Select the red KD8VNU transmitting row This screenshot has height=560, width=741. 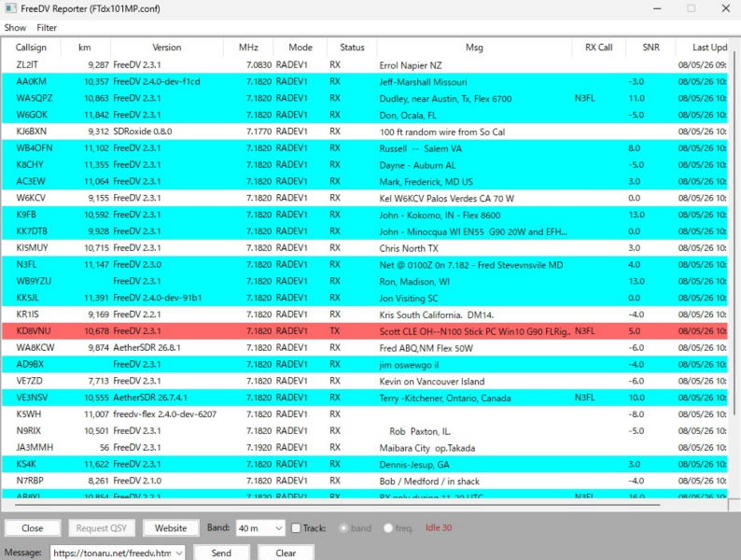click(365, 331)
